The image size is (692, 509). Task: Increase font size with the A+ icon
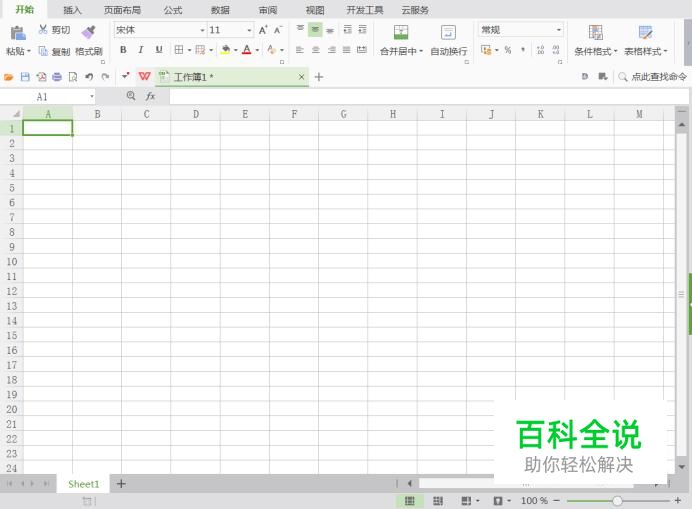click(x=263, y=30)
